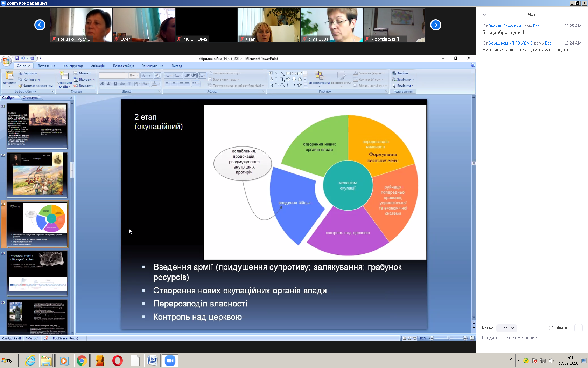This screenshot has height=368, width=588.
Task: Click the Save icon in quick access toolbar
Action: [x=17, y=59]
